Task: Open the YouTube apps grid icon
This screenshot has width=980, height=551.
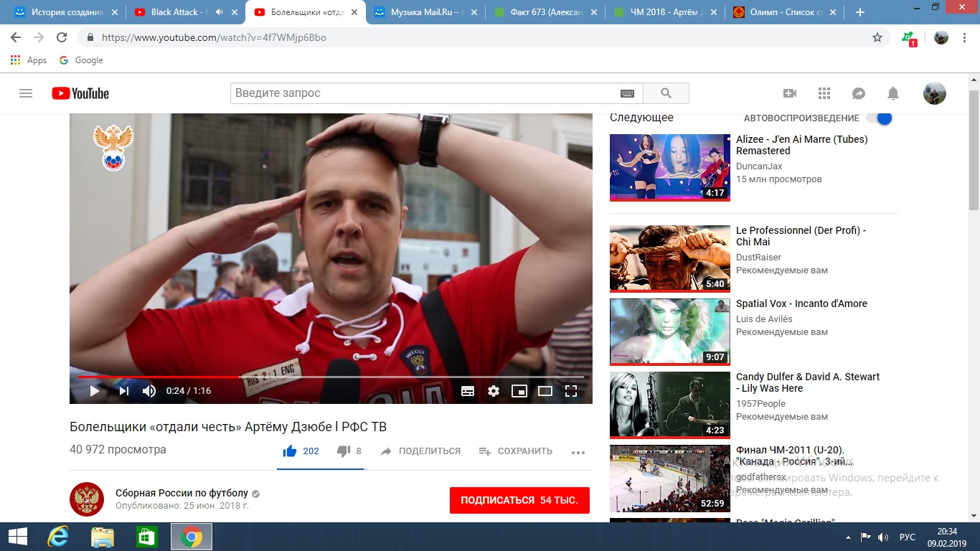Action: pyautogui.click(x=824, y=93)
